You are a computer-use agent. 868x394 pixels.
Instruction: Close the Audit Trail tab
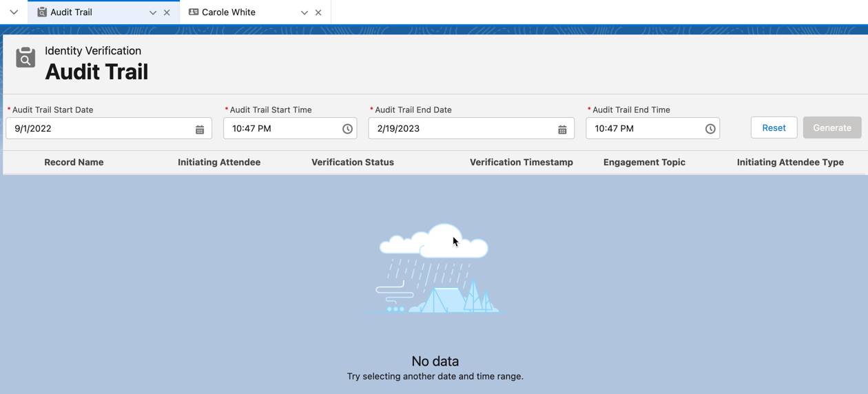(167, 12)
